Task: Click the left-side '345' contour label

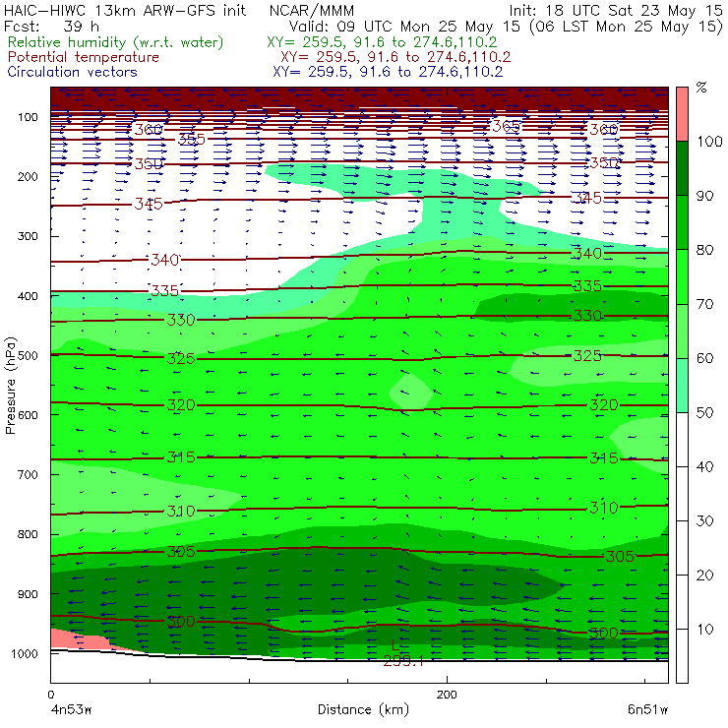Action: 149,204
